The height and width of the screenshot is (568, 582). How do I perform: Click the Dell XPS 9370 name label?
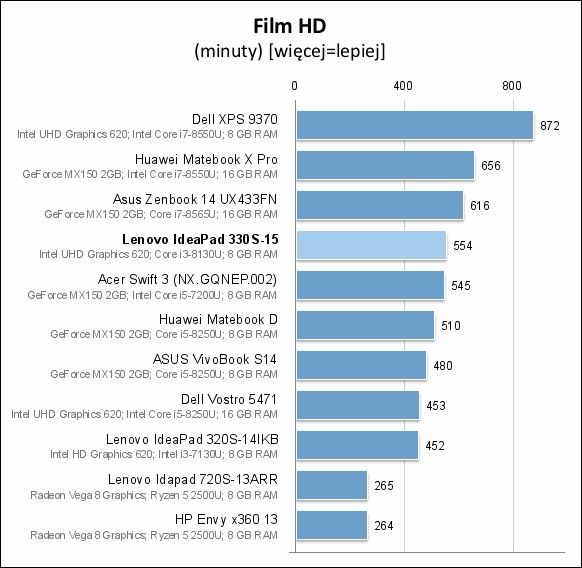(235, 119)
